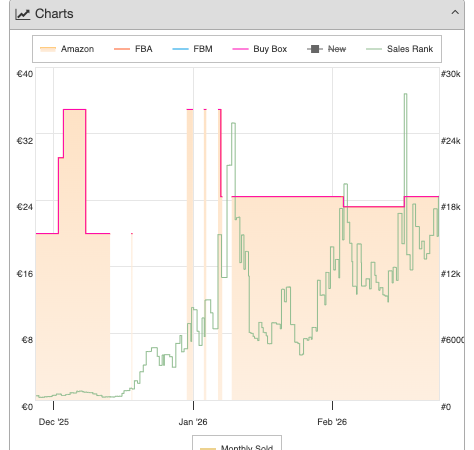Click the Jan '26 axis label
The height and width of the screenshot is (450, 474).
pos(193,422)
